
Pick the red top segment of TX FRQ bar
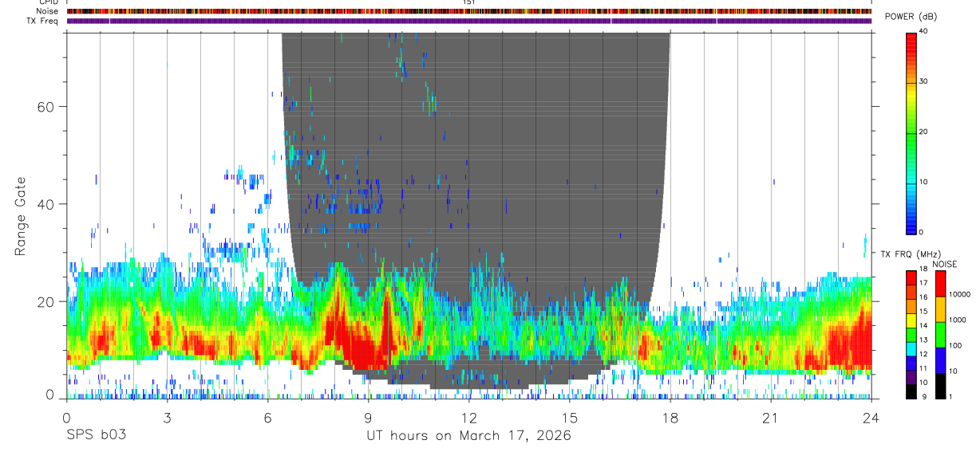pos(911,278)
